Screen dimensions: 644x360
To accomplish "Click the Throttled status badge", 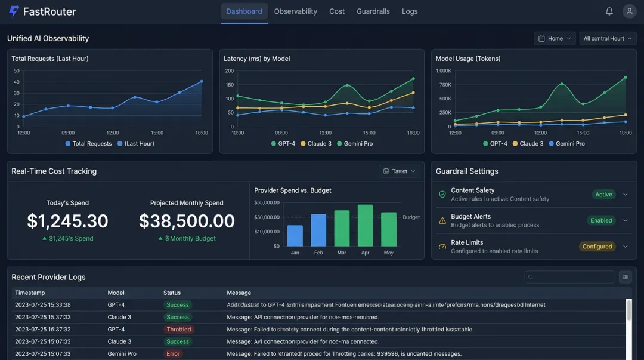I will click(x=179, y=329).
